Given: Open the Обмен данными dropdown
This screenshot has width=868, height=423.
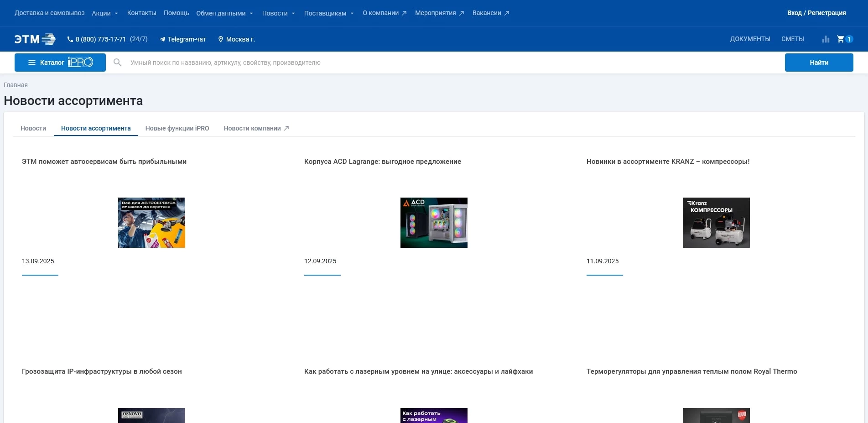Looking at the screenshot, I should [x=224, y=13].
